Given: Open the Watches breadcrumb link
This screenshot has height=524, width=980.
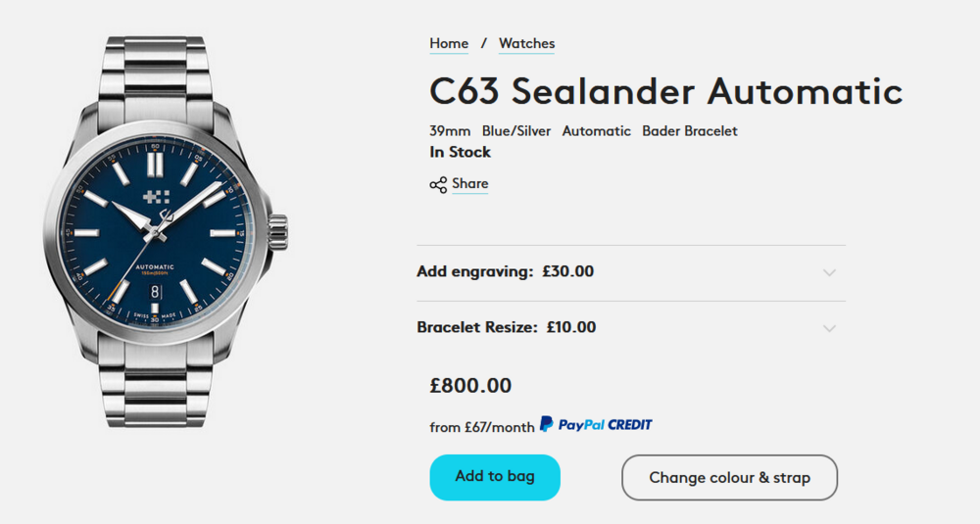Looking at the screenshot, I should coord(526,43).
